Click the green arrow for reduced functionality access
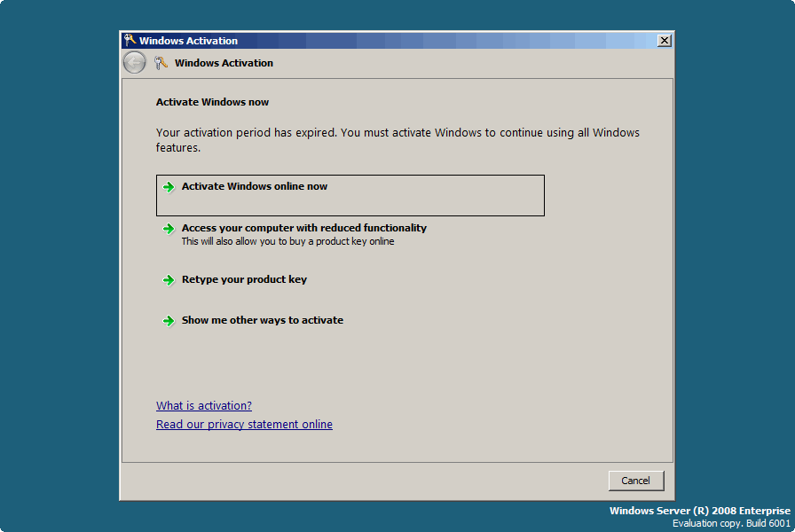 tap(169, 229)
